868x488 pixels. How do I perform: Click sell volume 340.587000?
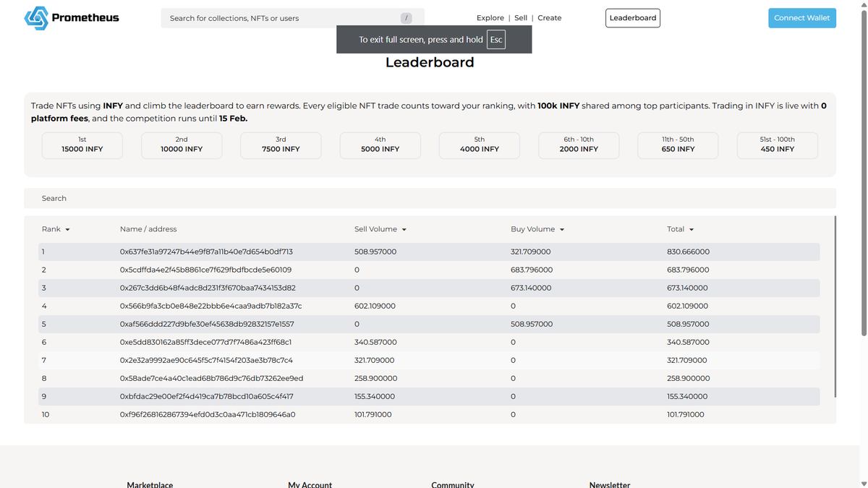coord(375,342)
